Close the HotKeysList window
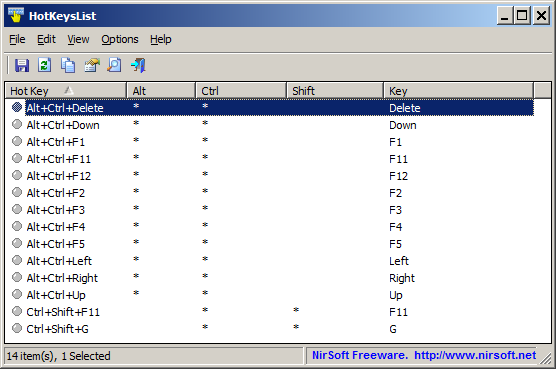The width and height of the screenshot is (556, 369). [541, 16]
